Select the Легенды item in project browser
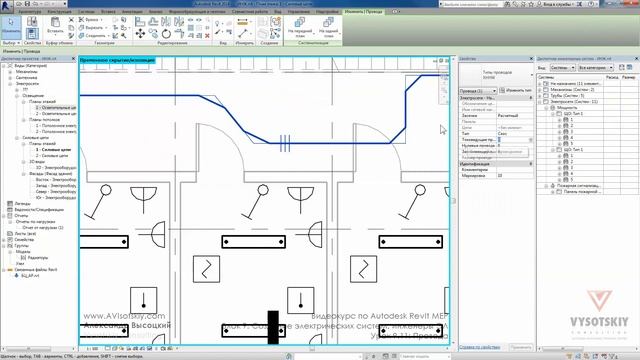The width and height of the screenshot is (640, 360). pos(22,203)
